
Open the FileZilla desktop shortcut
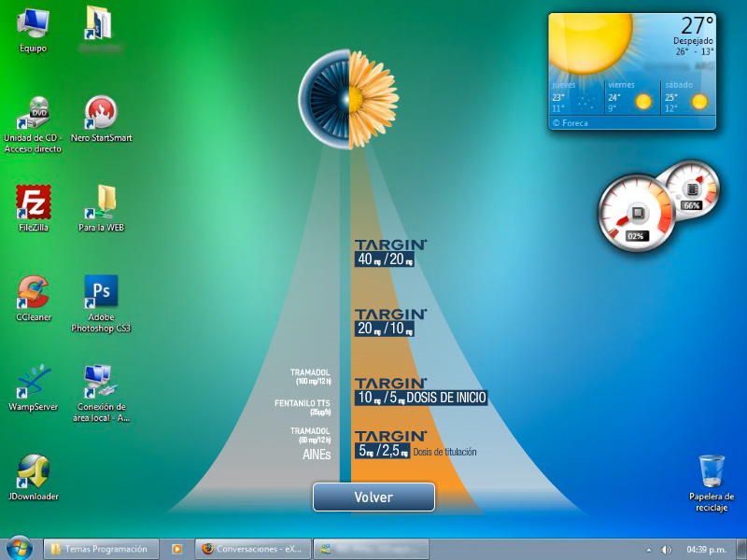click(34, 203)
